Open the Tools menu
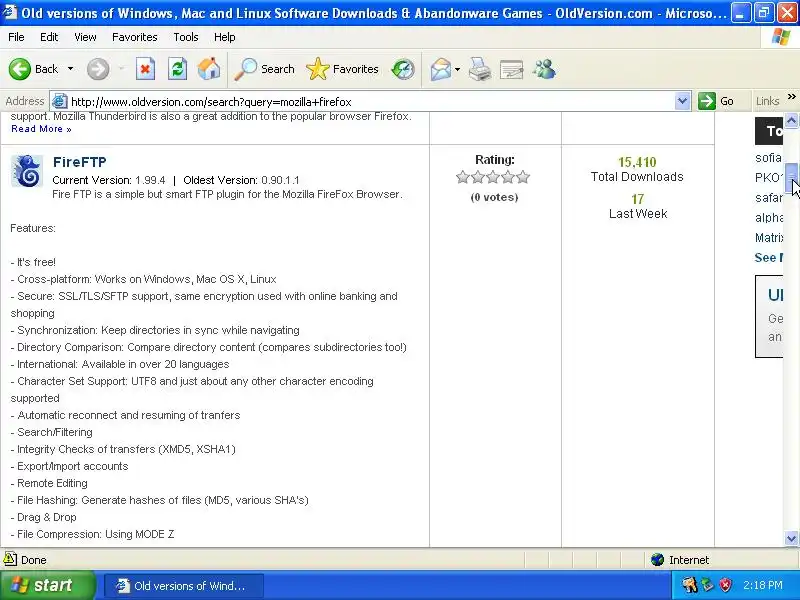 [186, 37]
